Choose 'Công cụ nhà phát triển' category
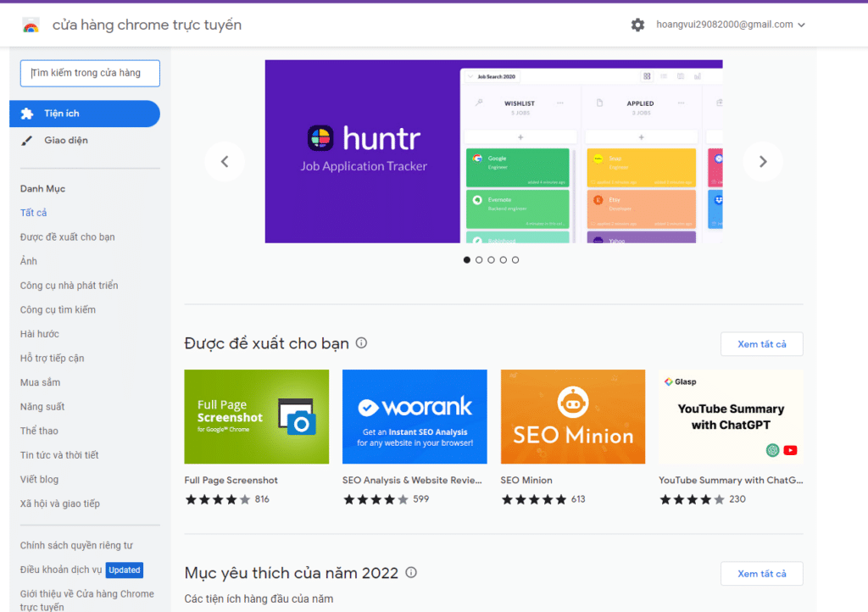Screen dimensions: 868x612 pyautogui.click(x=70, y=286)
